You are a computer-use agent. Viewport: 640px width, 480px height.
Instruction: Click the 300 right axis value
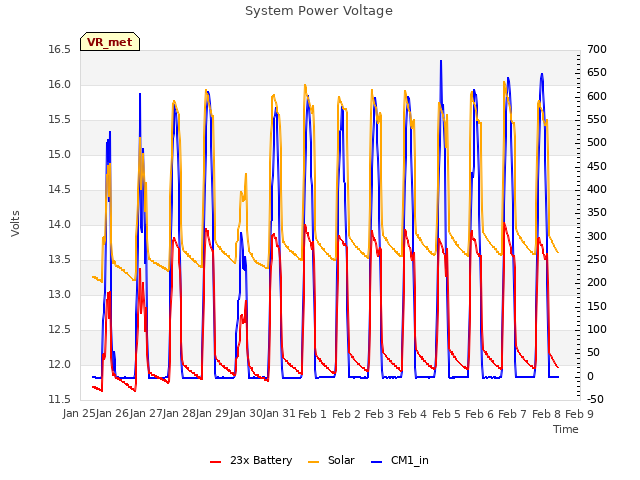coord(597,236)
